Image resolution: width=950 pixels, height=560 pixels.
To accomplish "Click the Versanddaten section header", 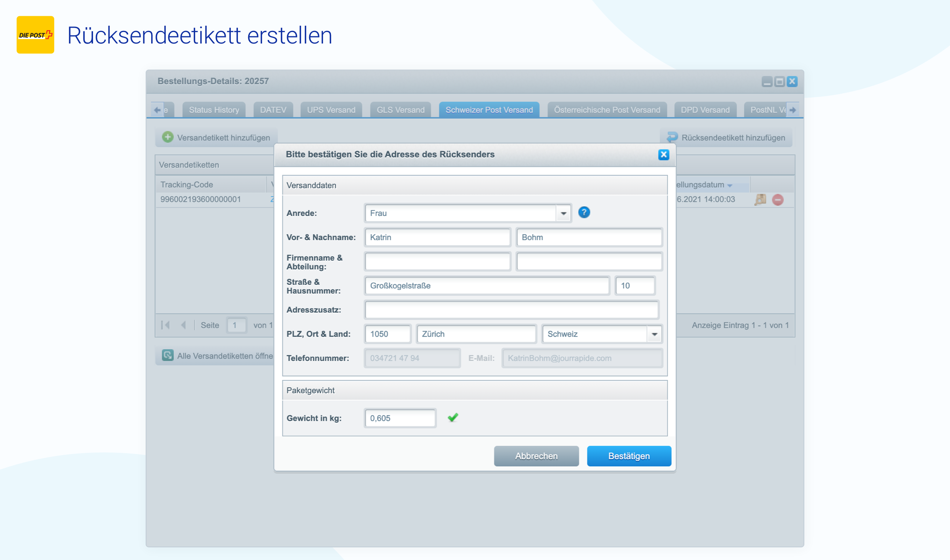I will pos(475,185).
